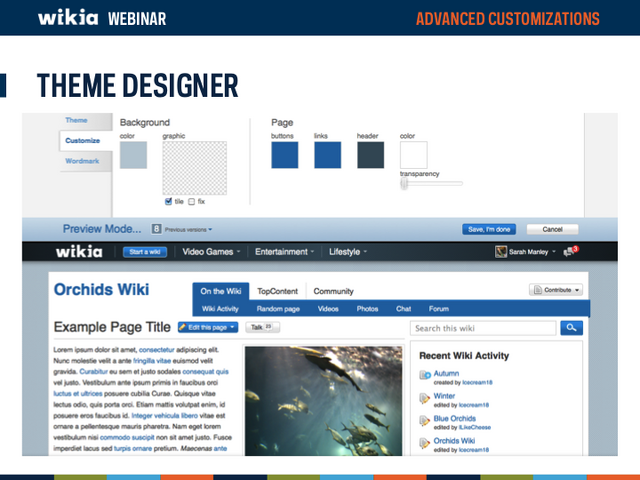The width and height of the screenshot is (640, 480).
Task: Focus the Search this wiki field
Action: pos(483,328)
